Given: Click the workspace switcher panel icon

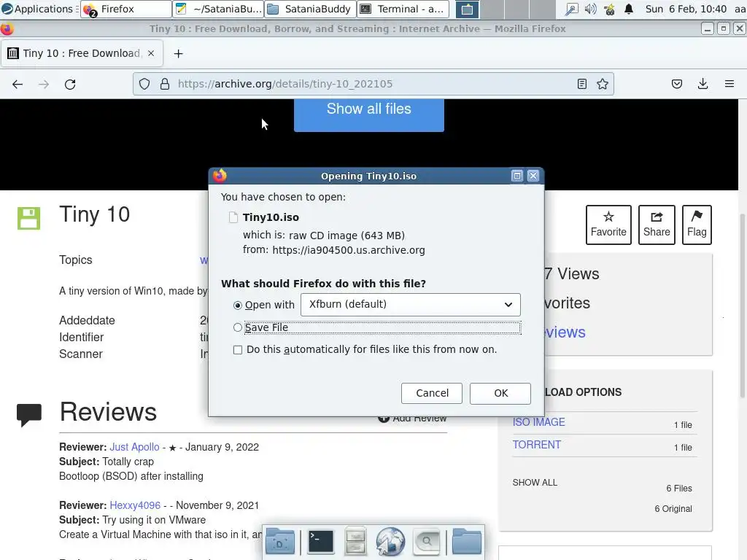Looking at the screenshot, I should (467, 9).
